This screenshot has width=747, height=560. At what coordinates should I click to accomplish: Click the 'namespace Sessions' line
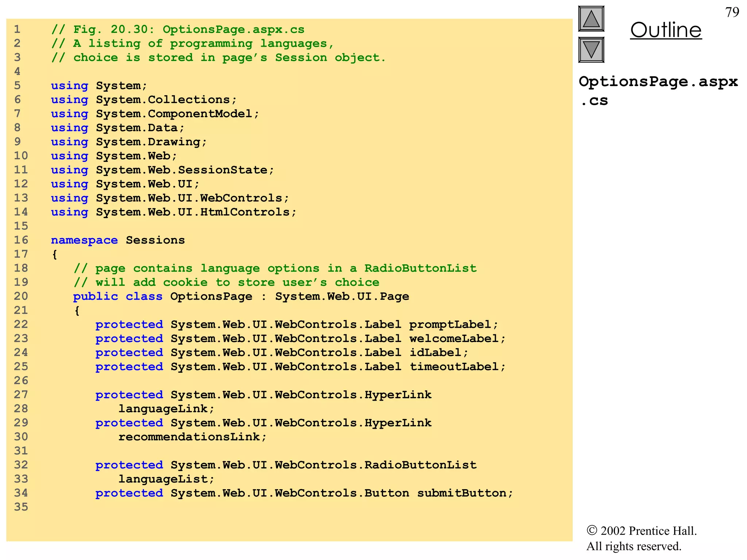click(x=118, y=240)
